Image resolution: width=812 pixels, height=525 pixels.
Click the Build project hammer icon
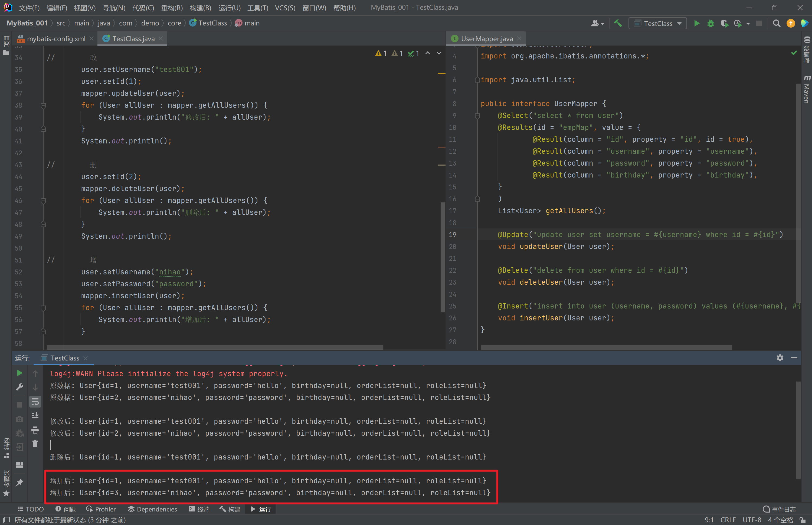pyautogui.click(x=618, y=23)
